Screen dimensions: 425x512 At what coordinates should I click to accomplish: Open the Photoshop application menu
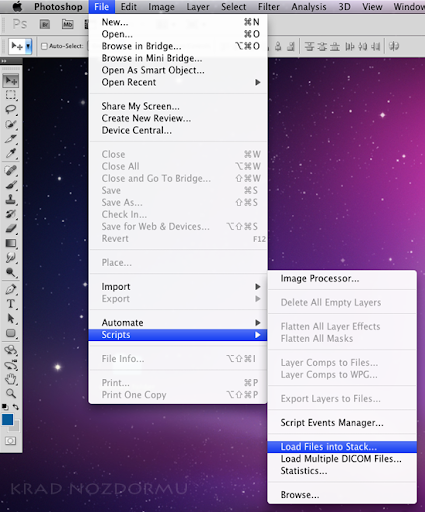point(58,7)
